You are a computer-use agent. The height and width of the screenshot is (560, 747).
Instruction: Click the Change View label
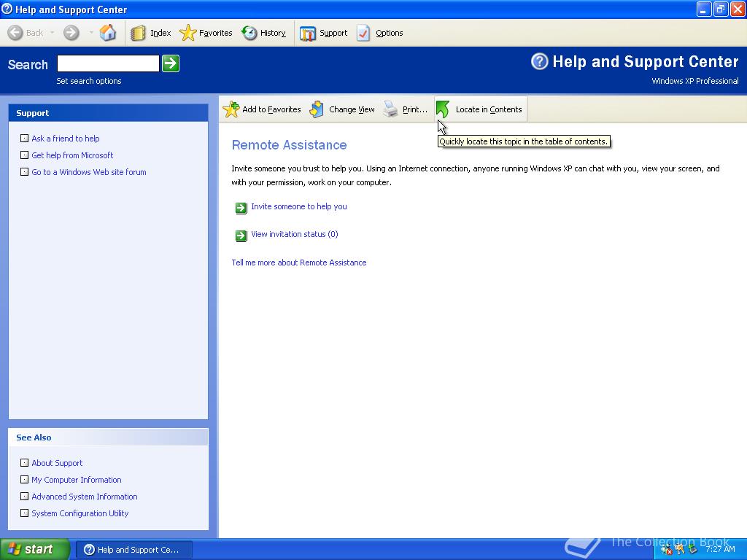(x=352, y=109)
